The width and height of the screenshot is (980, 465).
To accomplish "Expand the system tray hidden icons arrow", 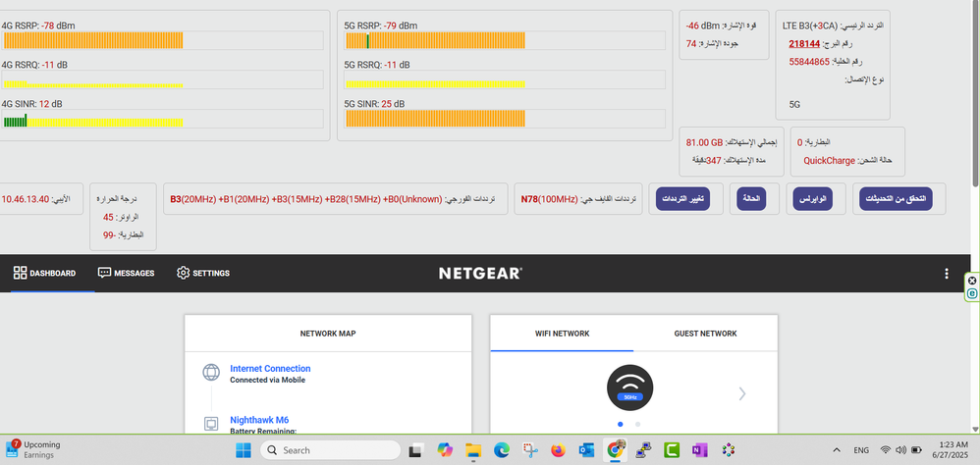I will tap(836, 450).
